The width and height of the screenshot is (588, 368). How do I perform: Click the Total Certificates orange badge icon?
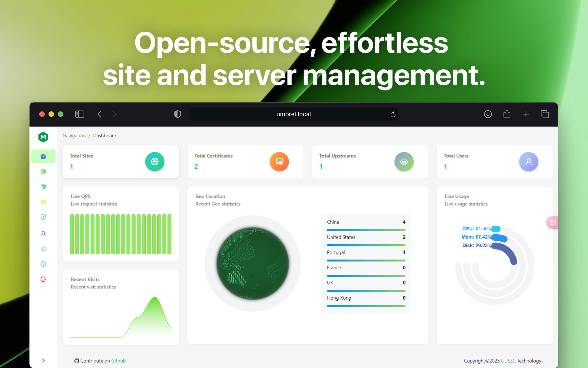pos(279,161)
